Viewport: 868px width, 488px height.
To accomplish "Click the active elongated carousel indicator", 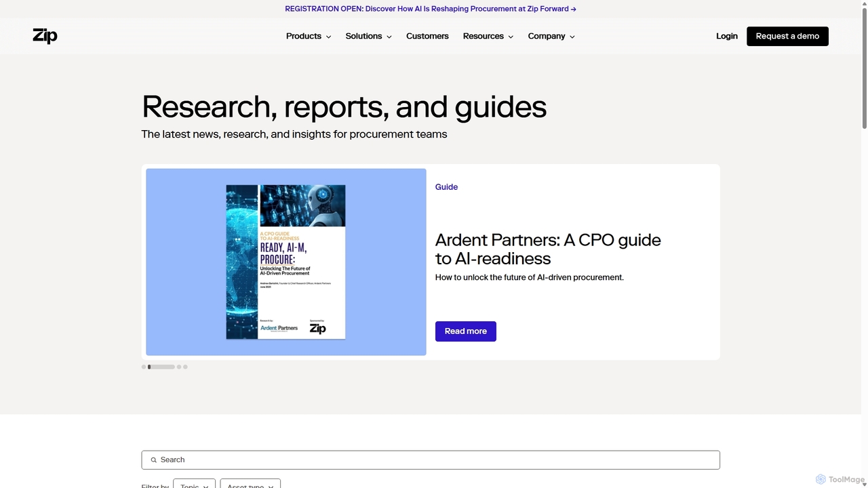I will coord(161,367).
